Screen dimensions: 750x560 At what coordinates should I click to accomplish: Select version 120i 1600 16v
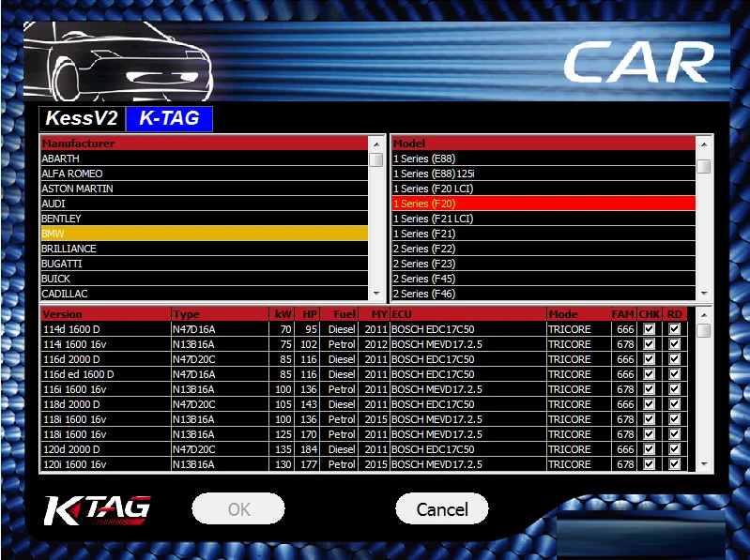click(x=106, y=464)
